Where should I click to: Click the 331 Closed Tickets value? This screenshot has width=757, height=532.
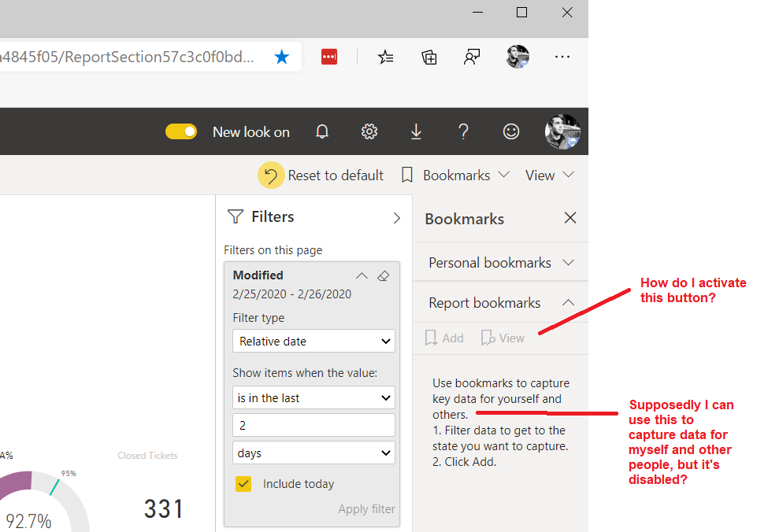(x=164, y=509)
